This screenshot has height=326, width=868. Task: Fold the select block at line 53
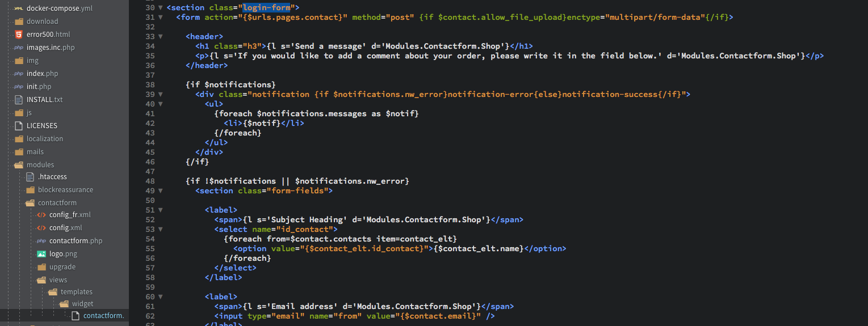[161, 230]
